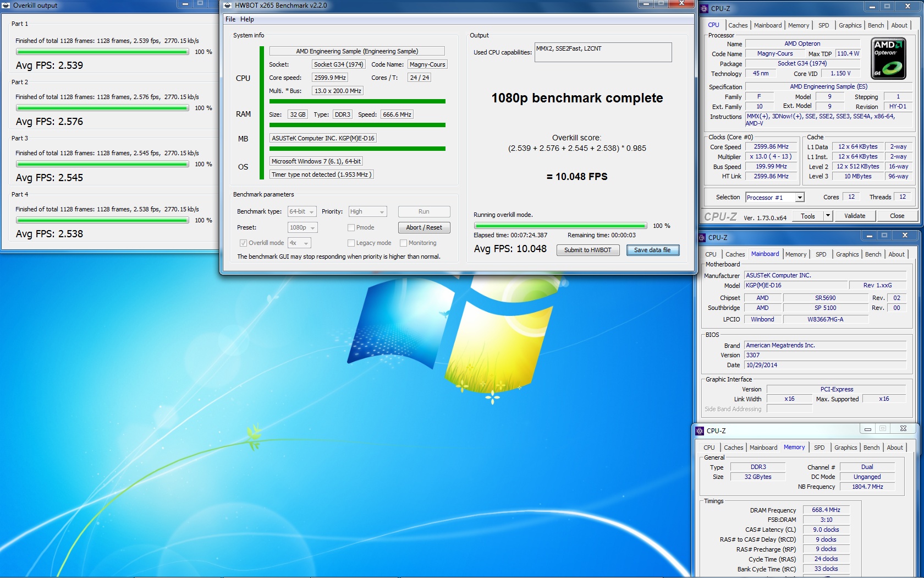Open the Priority High dropdown
Screen dimensions: 924x578
(367, 211)
